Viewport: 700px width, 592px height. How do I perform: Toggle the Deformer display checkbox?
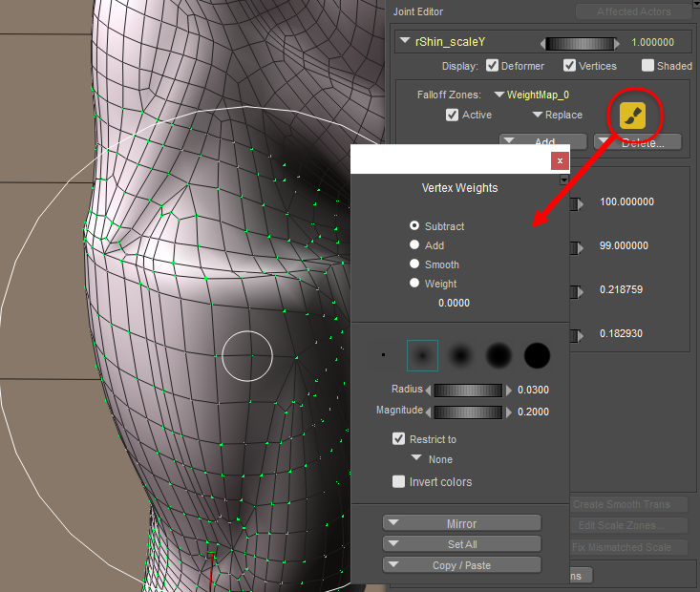click(x=493, y=66)
